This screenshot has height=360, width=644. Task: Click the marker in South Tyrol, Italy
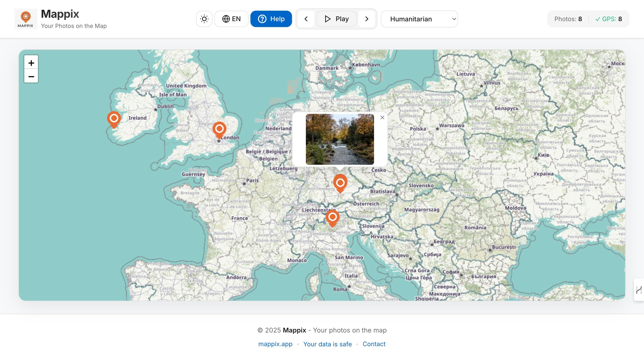[332, 218]
